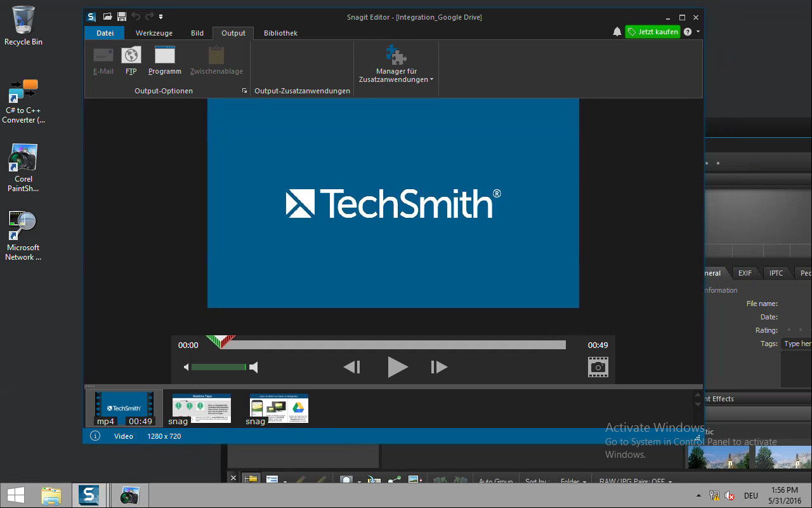Click the Redo arrow in quick access toolbar
812x508 pixels.
coord(150,17)
